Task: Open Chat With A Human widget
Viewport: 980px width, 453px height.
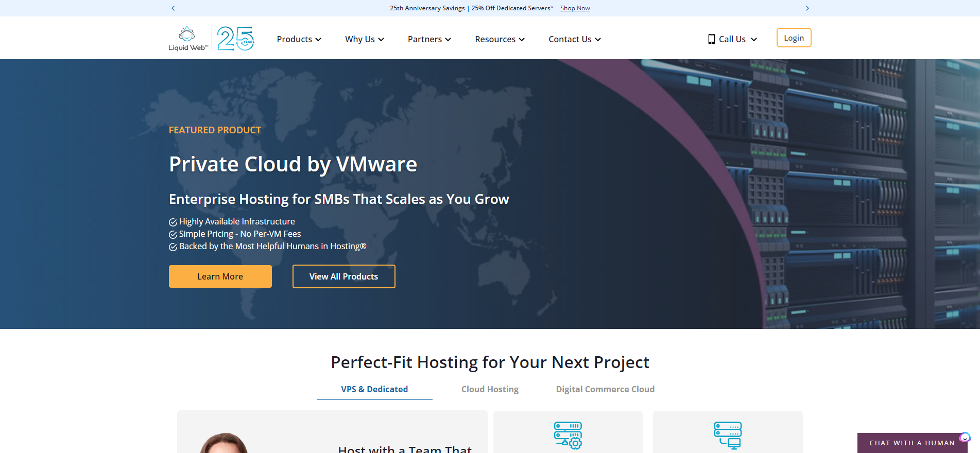Action: [x=912, y=443]
